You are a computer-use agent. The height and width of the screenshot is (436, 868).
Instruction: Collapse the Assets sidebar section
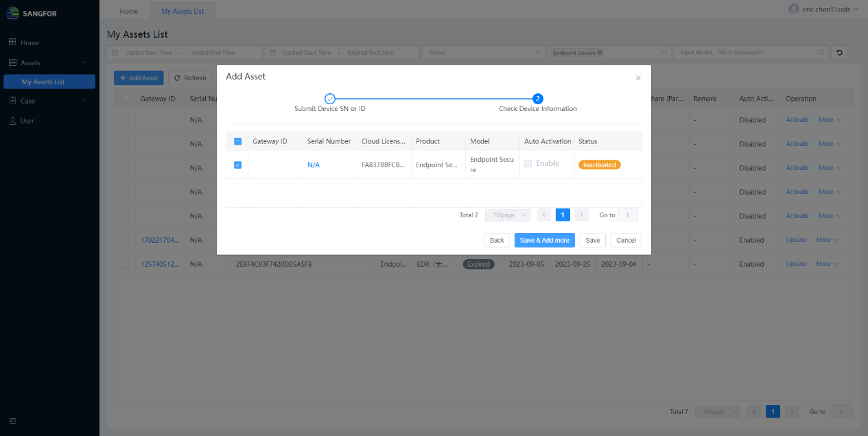48,62
